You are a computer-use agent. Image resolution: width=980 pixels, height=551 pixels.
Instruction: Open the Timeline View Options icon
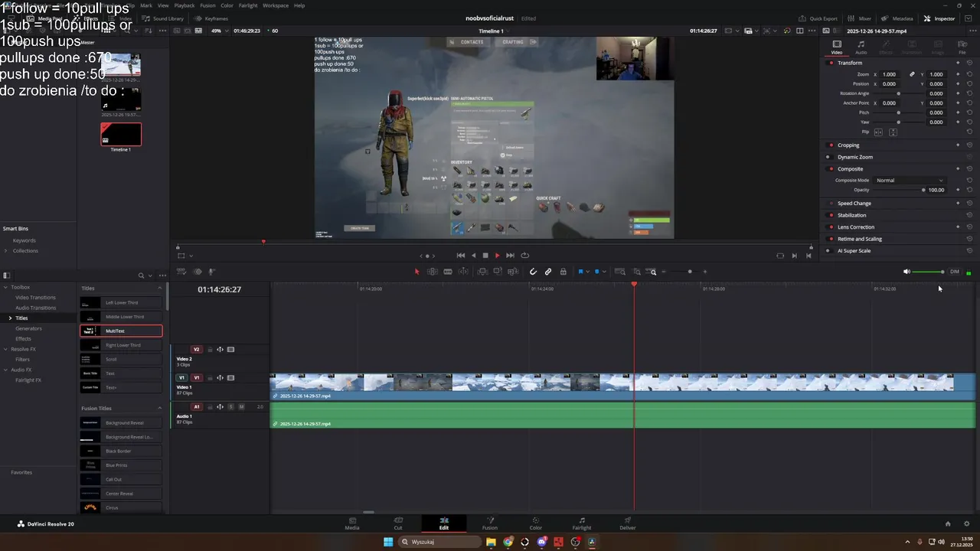[181, 272]
